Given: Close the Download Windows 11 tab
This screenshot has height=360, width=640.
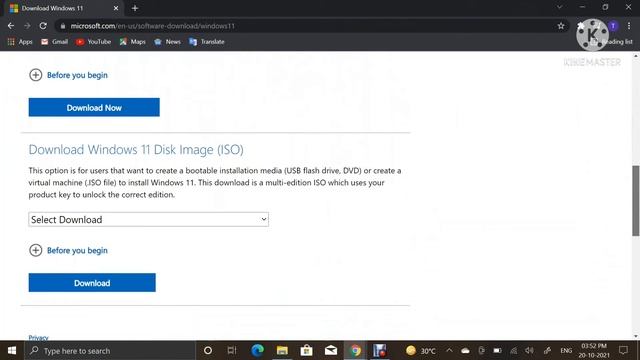Looking at the screenshot, I should coord(116,8).
